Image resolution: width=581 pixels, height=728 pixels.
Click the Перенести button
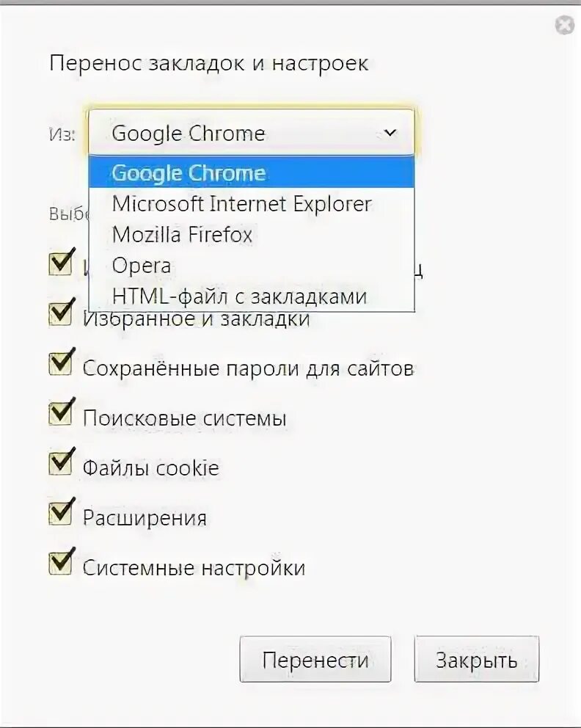pos(315,659)
